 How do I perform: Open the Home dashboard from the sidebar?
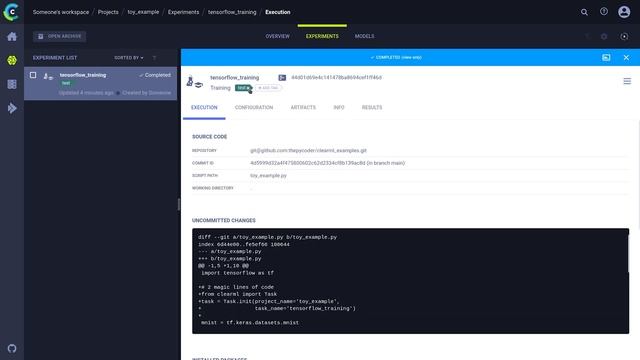click(12, 36)
